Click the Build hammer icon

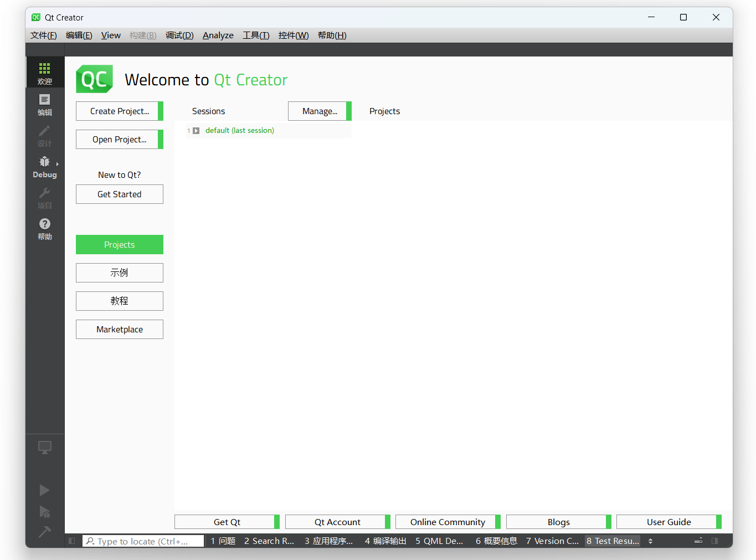[x=45, y=532]
